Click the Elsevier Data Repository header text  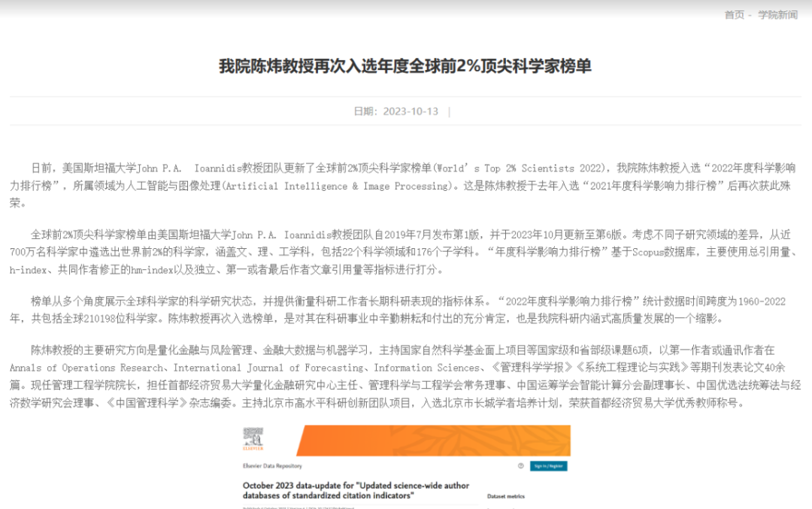tap(271, 465)
